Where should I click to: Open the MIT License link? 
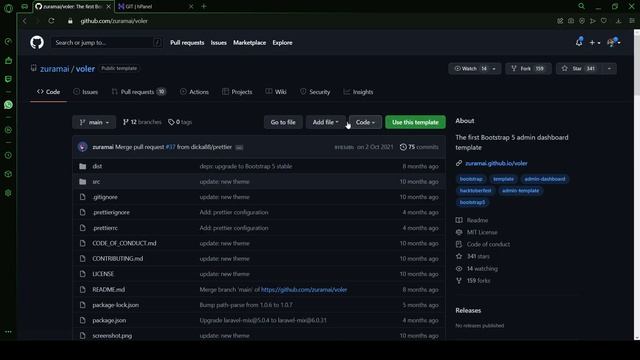482,232
